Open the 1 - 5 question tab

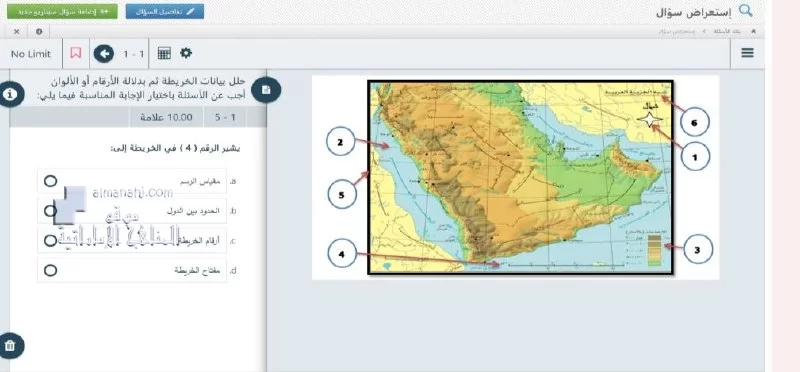coord(225,117)
